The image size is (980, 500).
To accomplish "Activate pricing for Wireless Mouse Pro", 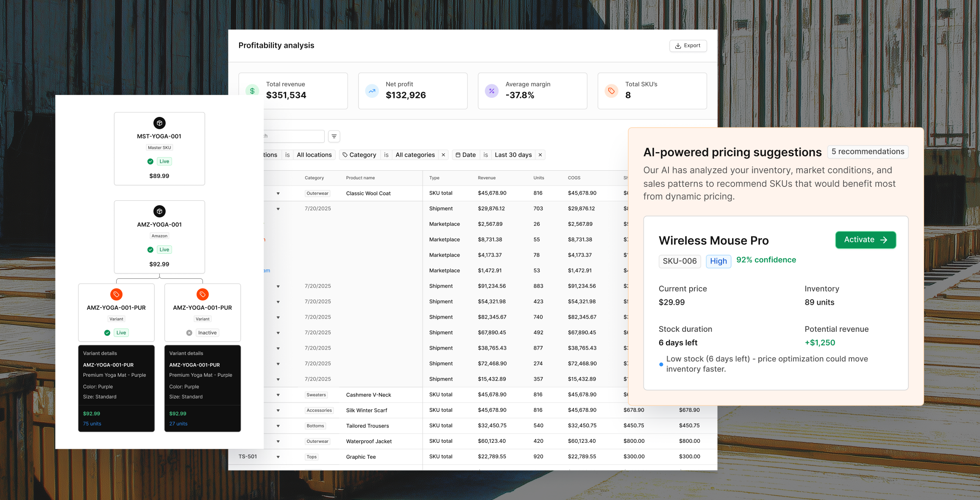I will coord(865,240).
